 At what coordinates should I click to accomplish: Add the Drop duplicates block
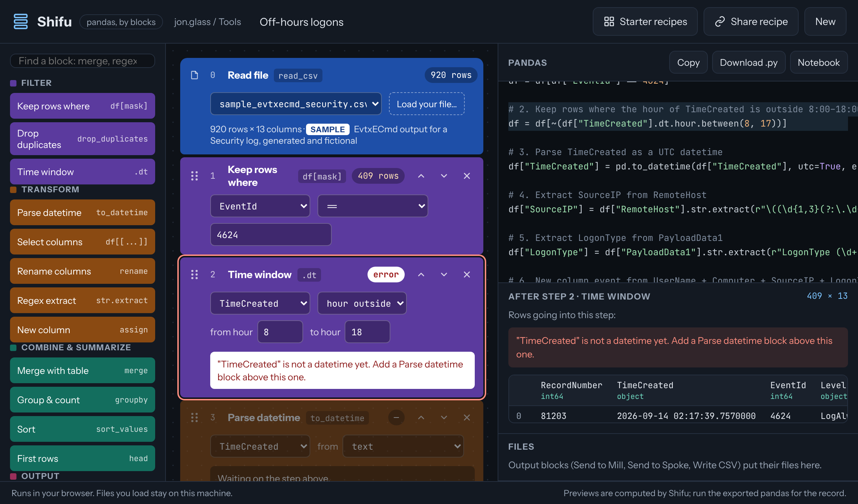[x=83, y=139]
